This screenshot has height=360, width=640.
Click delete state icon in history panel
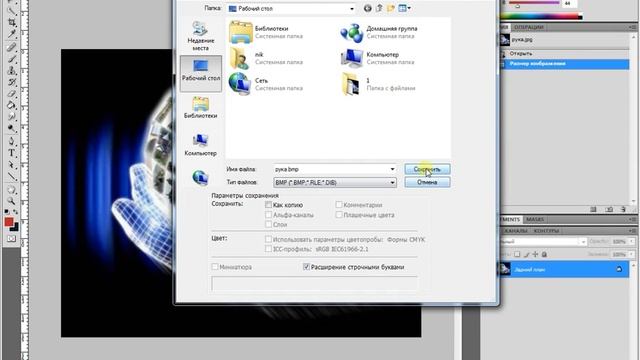coord(623,209)
